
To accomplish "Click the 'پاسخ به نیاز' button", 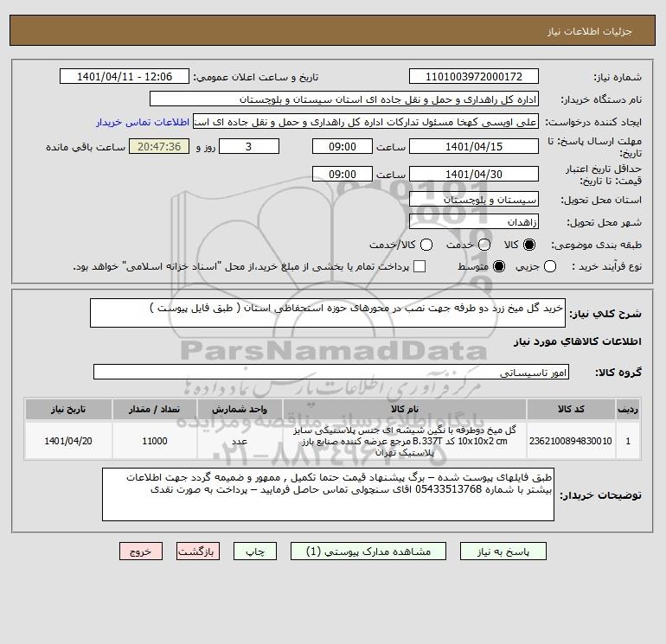I will pyautogui.click(x=503, y=552).
